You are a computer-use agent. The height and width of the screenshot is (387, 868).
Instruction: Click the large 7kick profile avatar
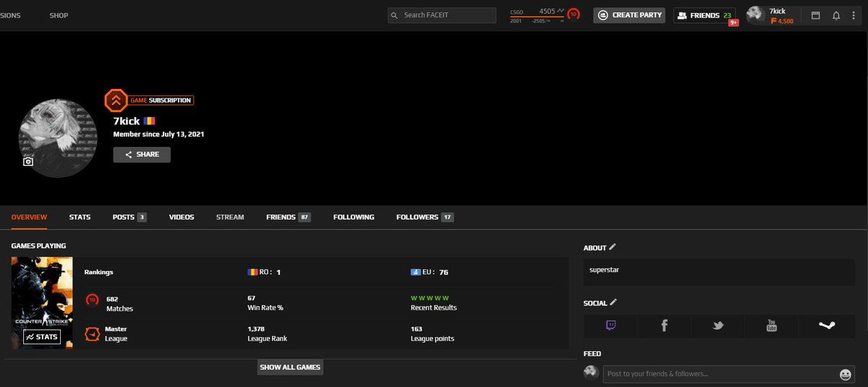(x=58, y=138)
